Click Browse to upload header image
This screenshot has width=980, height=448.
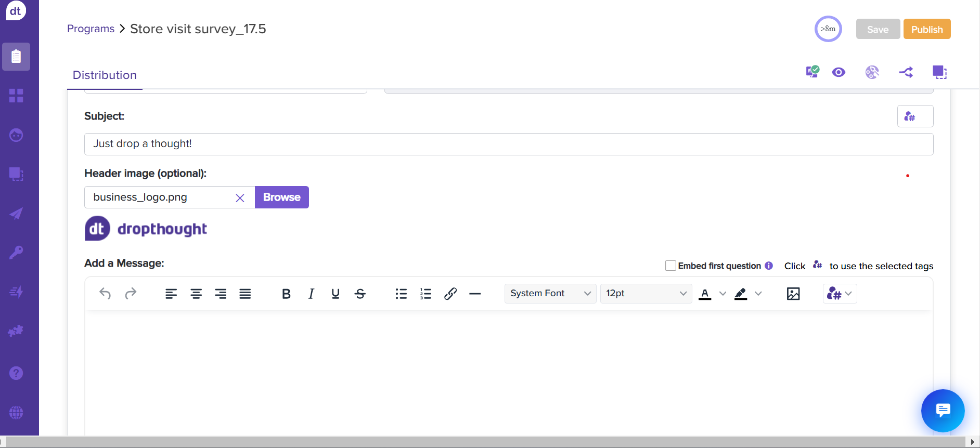[x=281, y=197]
